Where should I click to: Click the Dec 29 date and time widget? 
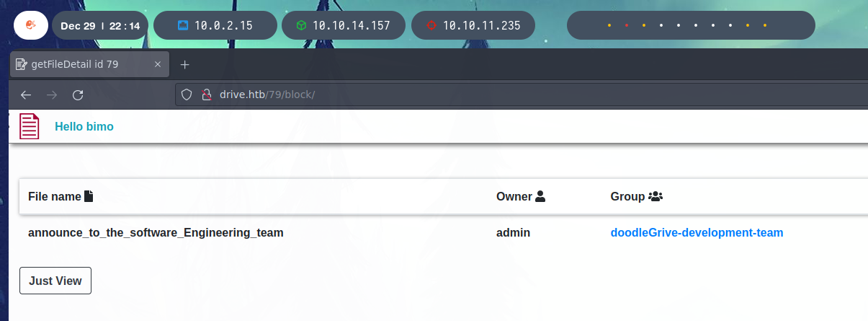click(x=100, y=25)
